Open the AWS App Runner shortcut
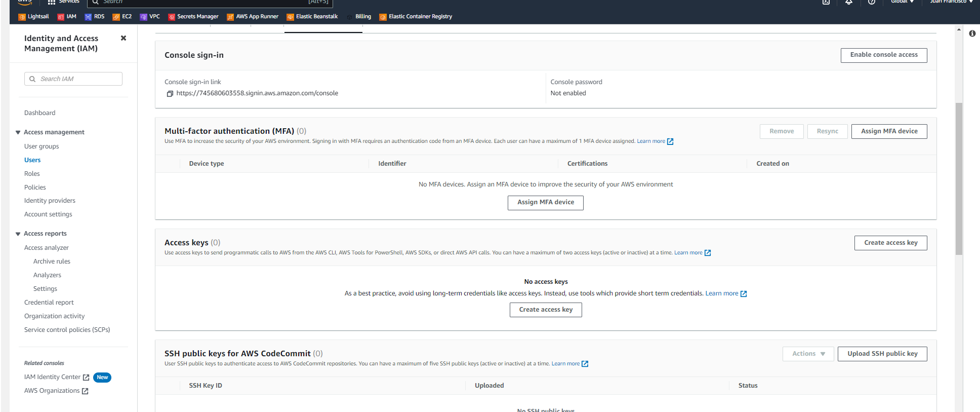 click(253, 17)
